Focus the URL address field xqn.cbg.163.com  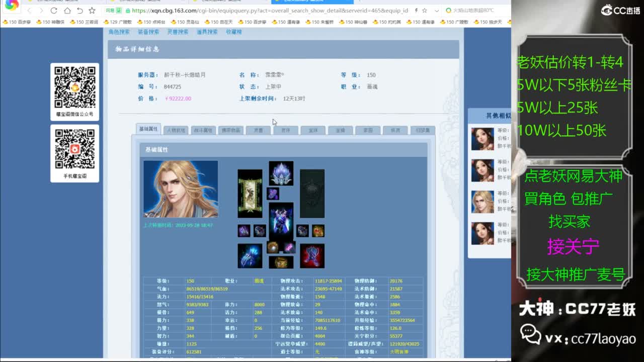[269, 10]
